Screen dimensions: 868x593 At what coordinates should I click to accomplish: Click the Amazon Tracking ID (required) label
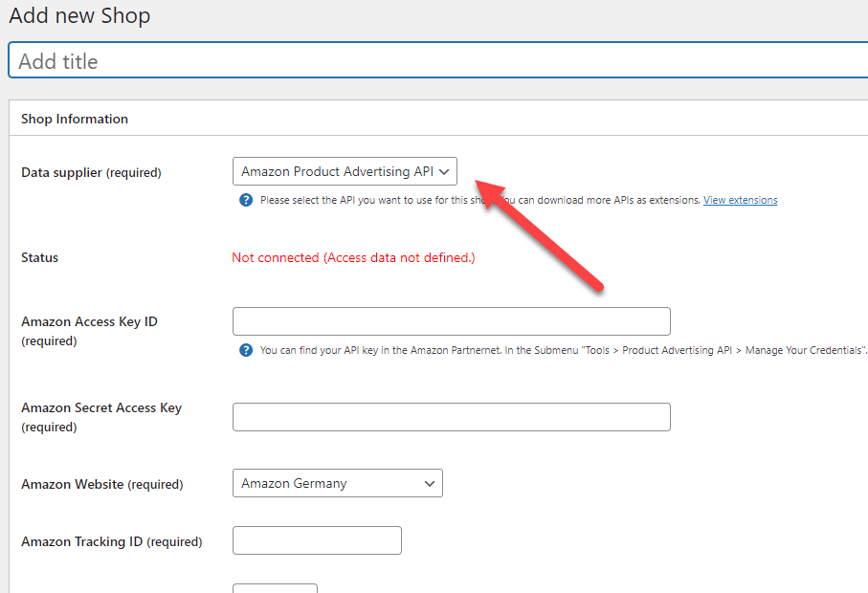pos(112,541)
